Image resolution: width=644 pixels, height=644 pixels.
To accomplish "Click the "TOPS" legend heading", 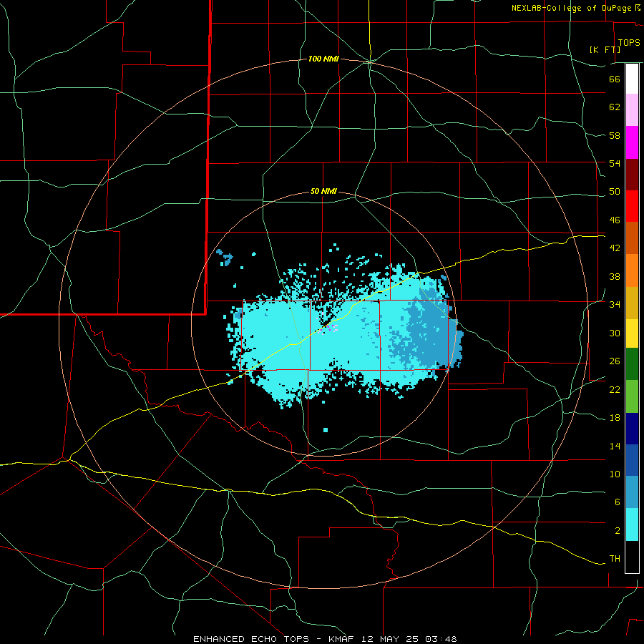I will (x=629, y=42).
